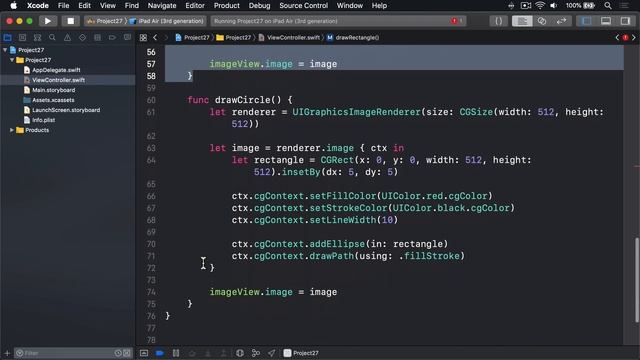Show only source-controlled files filter

click(x=127, y=353)
